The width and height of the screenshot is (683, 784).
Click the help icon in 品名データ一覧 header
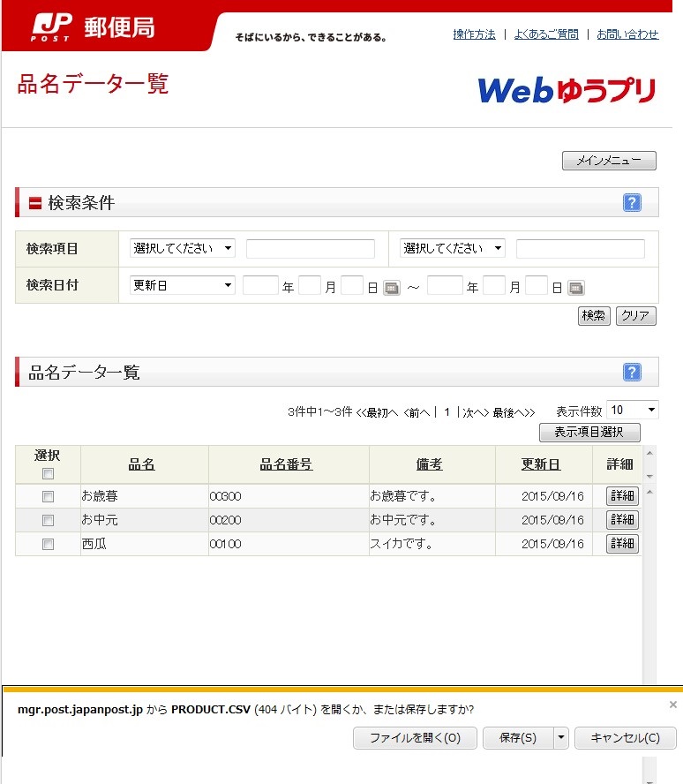(632, 373)
